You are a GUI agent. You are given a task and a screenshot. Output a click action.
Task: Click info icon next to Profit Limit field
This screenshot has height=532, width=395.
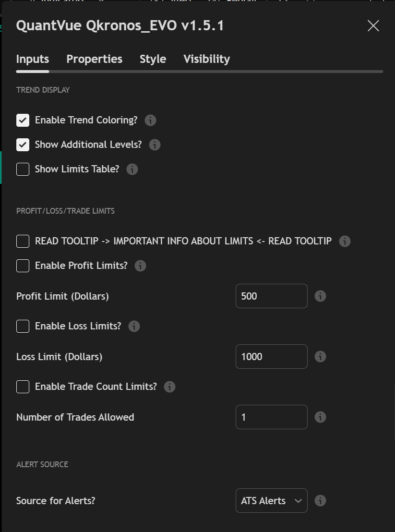(x=320, y=296)
